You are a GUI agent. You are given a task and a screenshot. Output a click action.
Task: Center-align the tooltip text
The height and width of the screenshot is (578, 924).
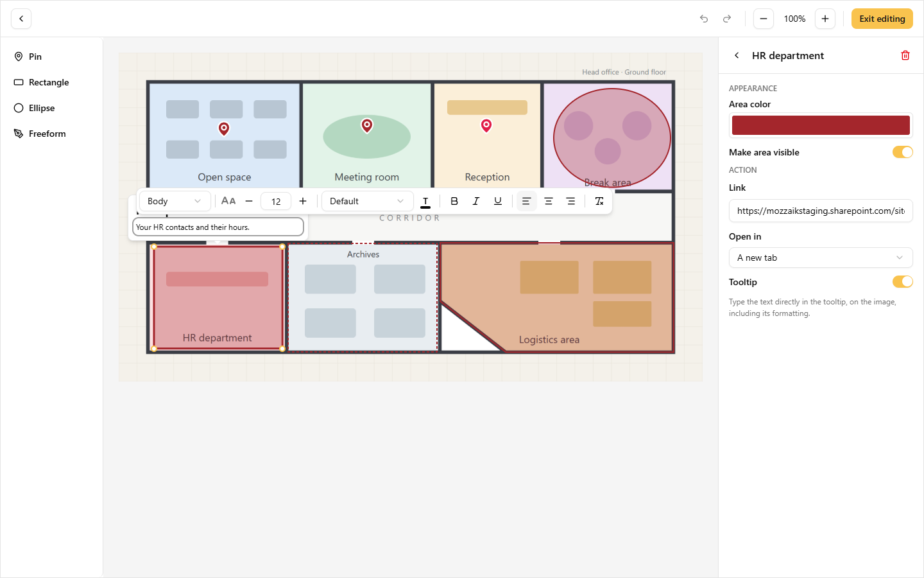coord(549,201)
